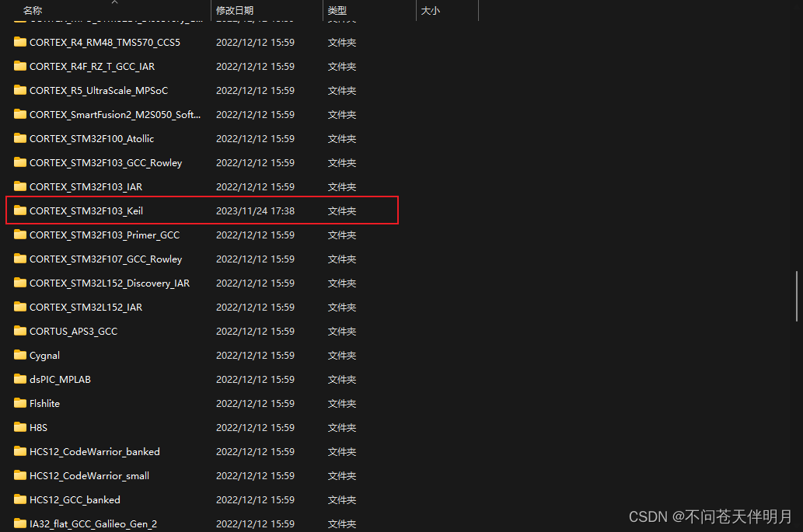Select the CORTEX_SmartFusion2_M2S050_Soft... folder name

tap(115, 115)
